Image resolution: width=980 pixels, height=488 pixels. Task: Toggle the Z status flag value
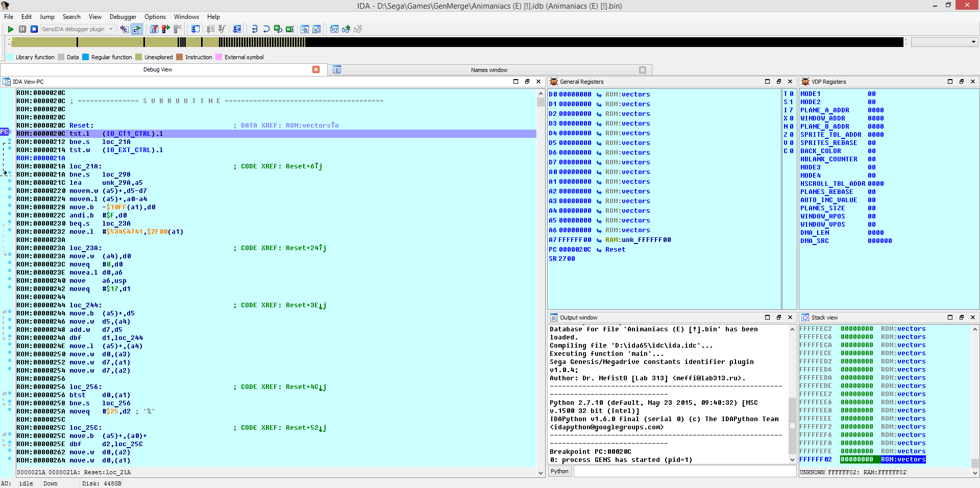791,135
